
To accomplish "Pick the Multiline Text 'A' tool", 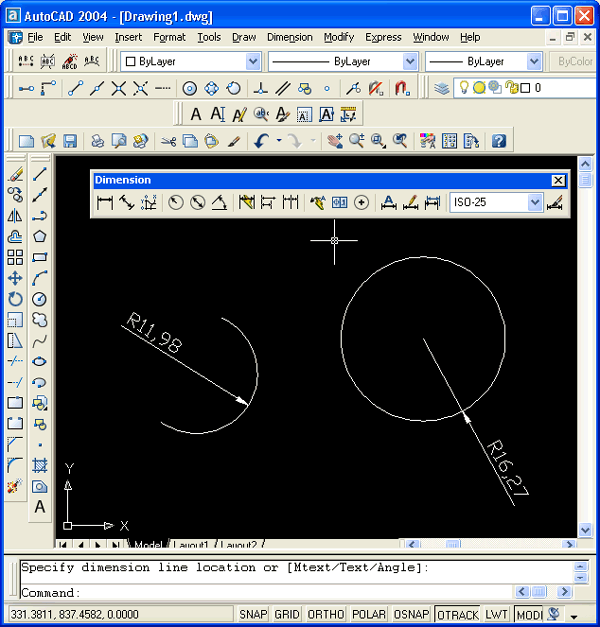I will [40, 507].
